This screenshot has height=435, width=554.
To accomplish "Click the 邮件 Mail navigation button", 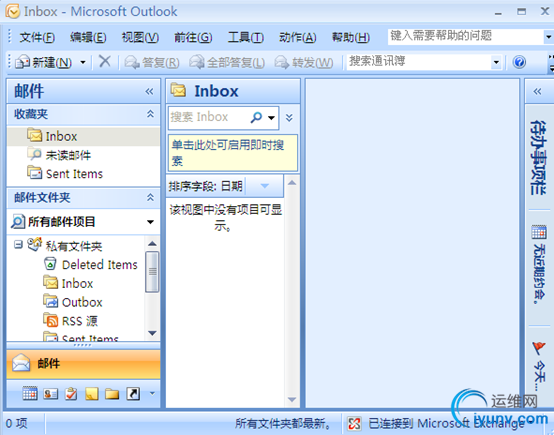I will 83,364.
